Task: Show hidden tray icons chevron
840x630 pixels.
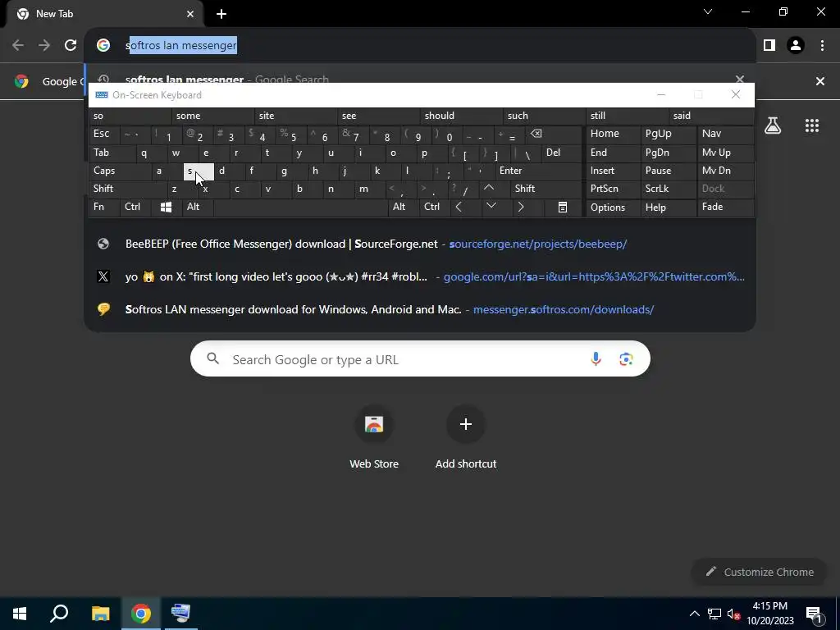Action: [x=694, y=614]
